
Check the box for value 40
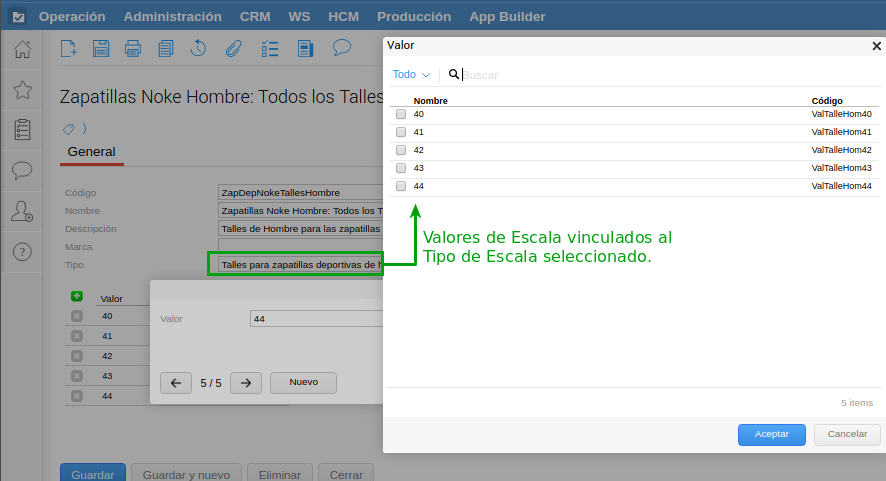pyautogui.click(x=401, y=114)
